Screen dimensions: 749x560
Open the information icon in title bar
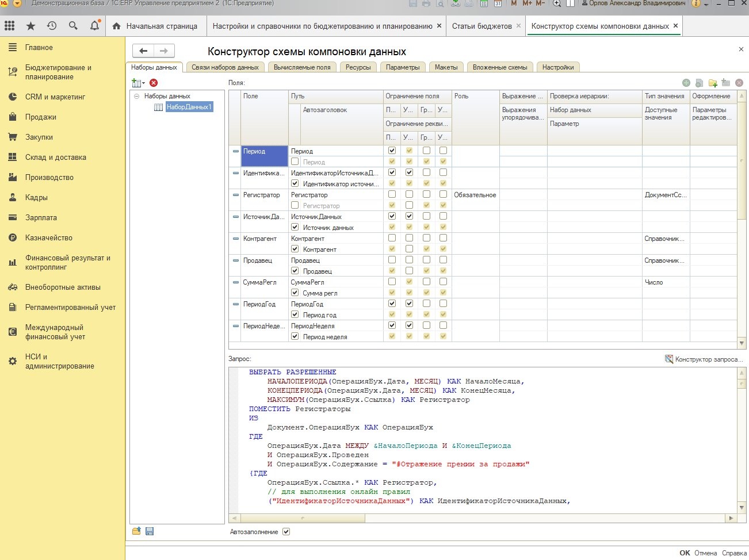click(x=696, y=3)
